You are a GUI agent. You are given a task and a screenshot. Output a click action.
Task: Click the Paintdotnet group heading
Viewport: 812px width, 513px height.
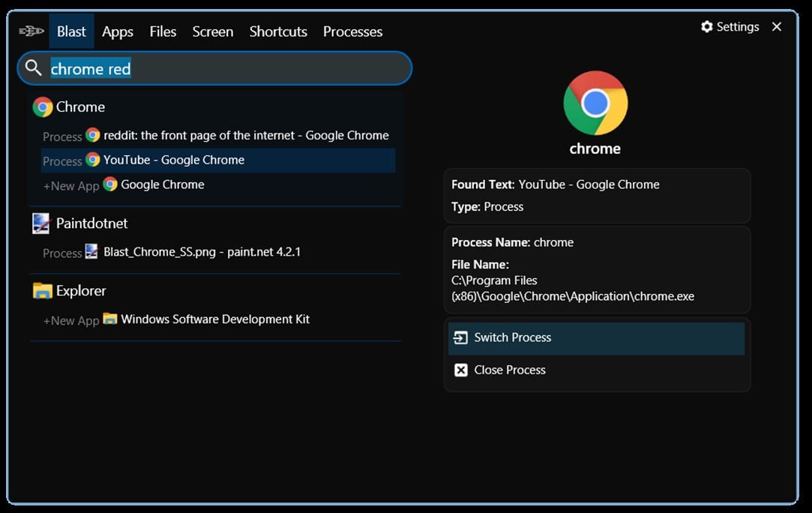tap(91, 223)
